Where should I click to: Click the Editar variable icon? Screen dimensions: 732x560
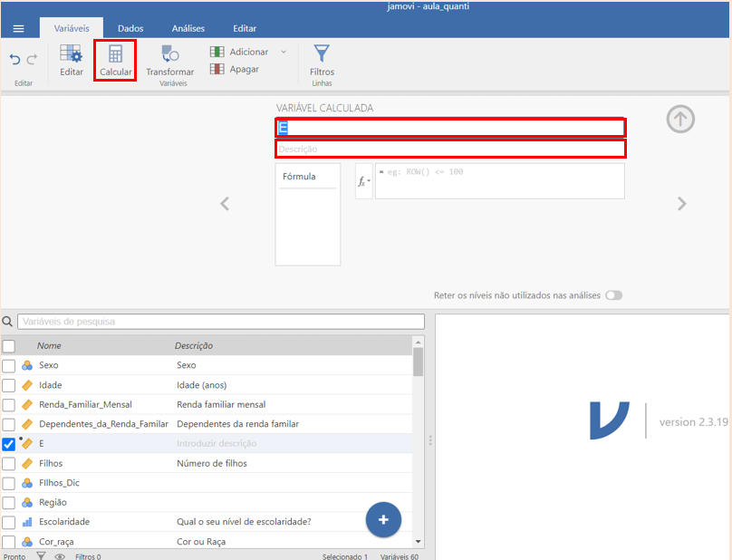click(71, 54)
